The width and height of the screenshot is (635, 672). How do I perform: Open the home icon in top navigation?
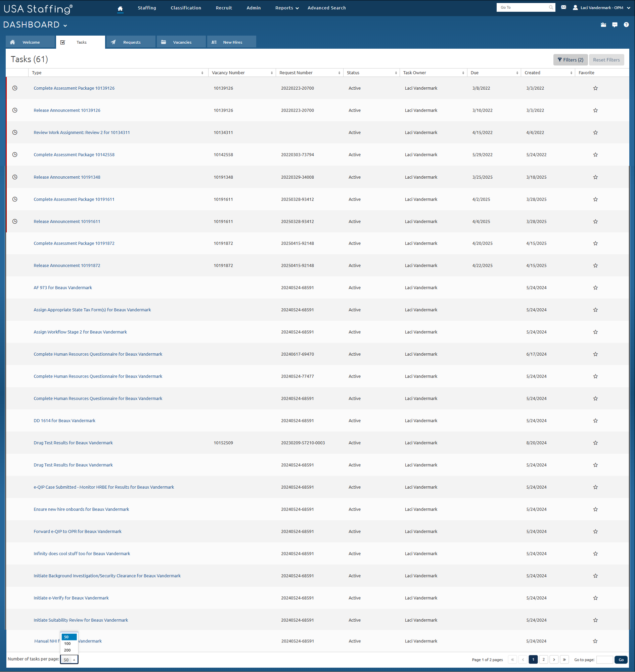click(x=120, y=8)
